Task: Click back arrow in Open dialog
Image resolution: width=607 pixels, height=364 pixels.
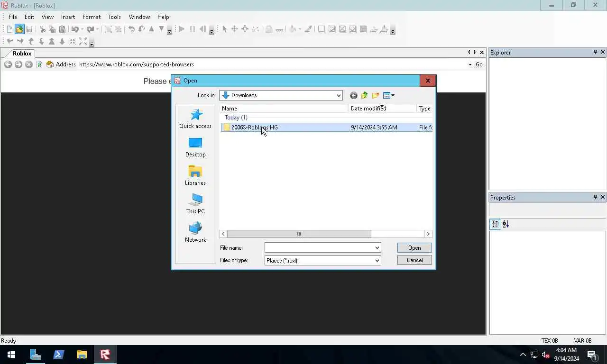Action: tap(353, 95)
